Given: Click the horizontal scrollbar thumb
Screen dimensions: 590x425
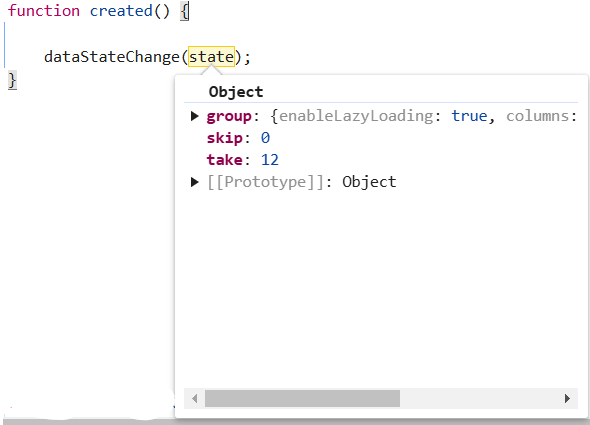Looking at the screenshot, I should [x=302, y=398].
